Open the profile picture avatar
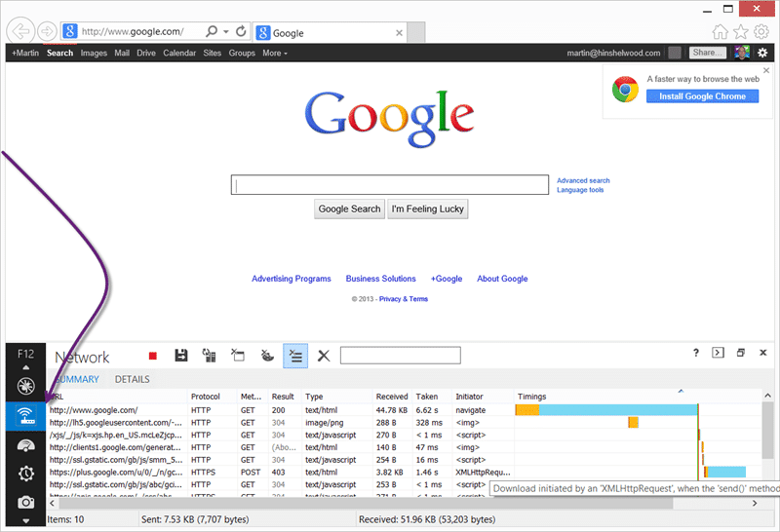780x532 pixels. 742,53
